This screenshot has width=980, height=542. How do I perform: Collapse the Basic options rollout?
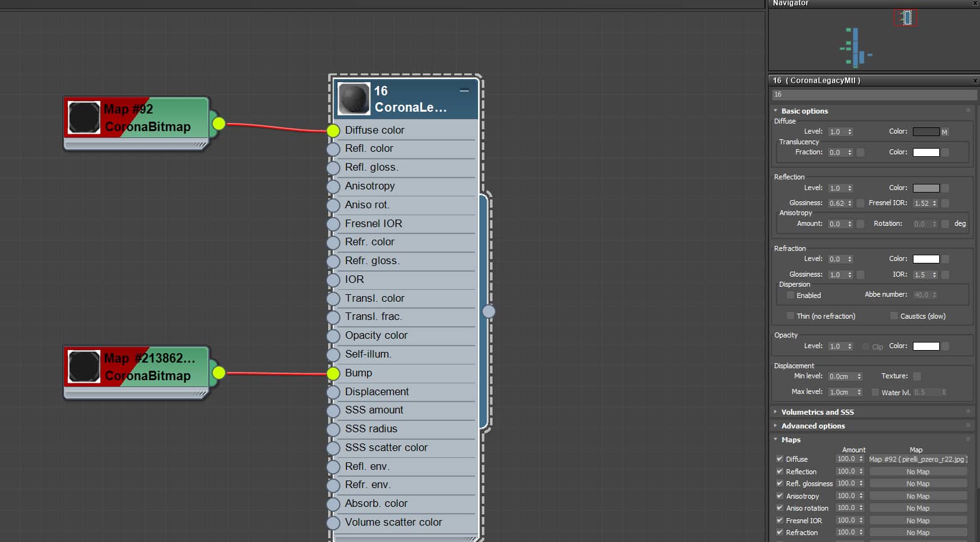tap(804, 111)
